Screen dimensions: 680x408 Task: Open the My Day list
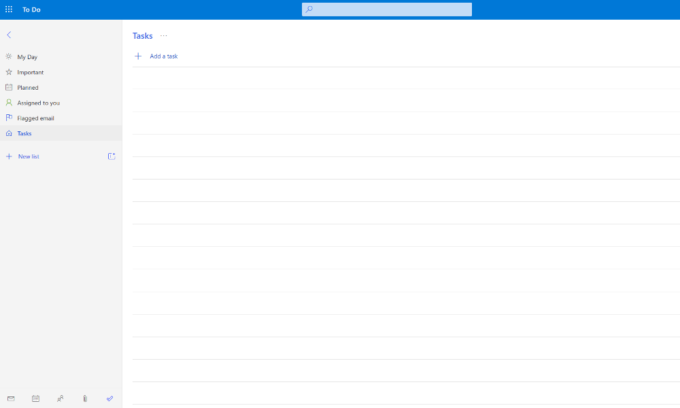(x=27, y=57)
